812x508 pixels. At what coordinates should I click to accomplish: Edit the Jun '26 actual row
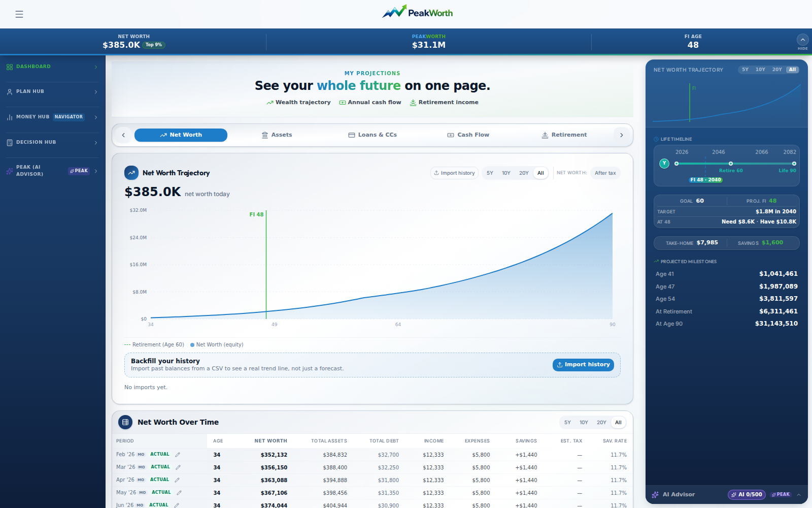(177, 505)
